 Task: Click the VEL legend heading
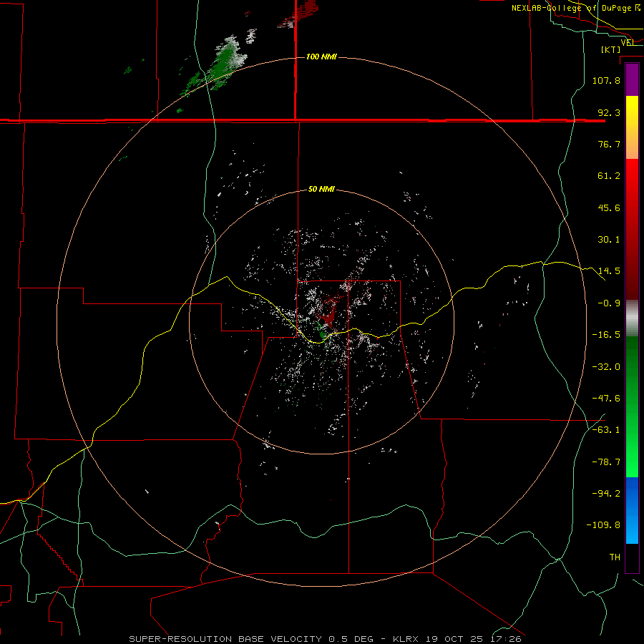coord(628,42)
